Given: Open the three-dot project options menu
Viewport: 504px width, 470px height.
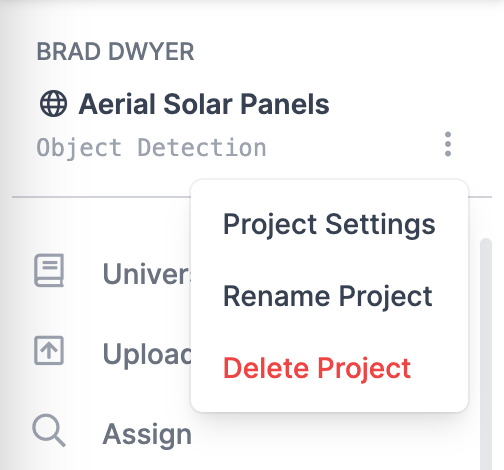Looking at the screenshot, I should coord(448,144).
